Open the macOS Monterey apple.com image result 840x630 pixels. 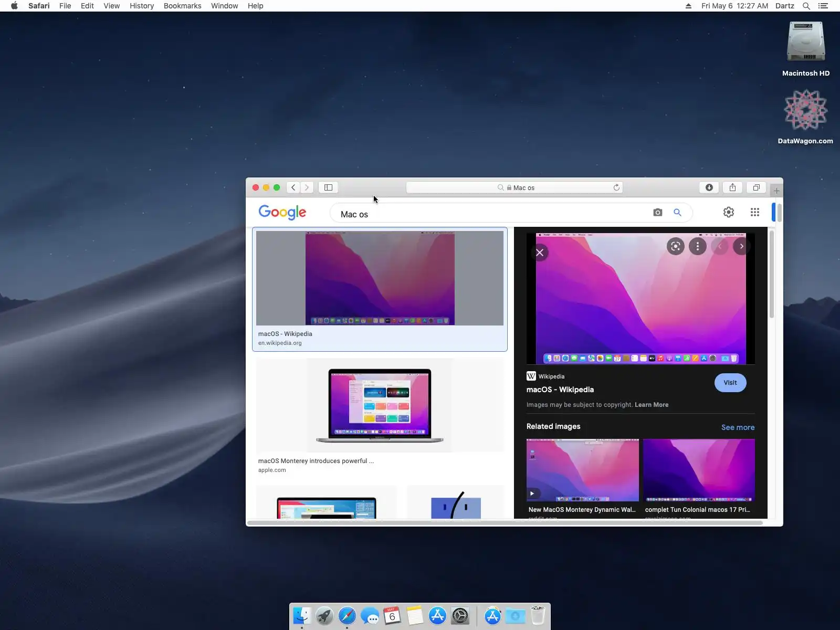tap(380, 405)
